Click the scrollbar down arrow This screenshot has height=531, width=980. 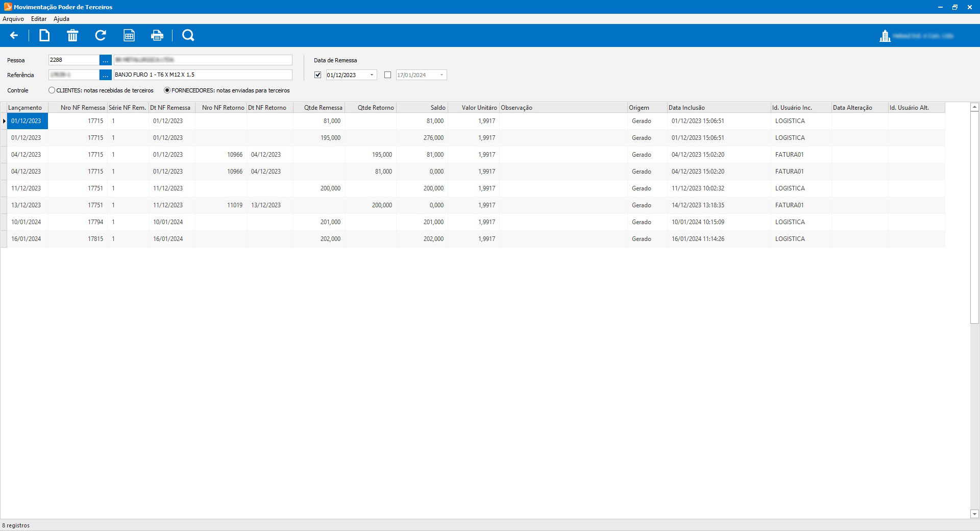[x=974, y=514]
